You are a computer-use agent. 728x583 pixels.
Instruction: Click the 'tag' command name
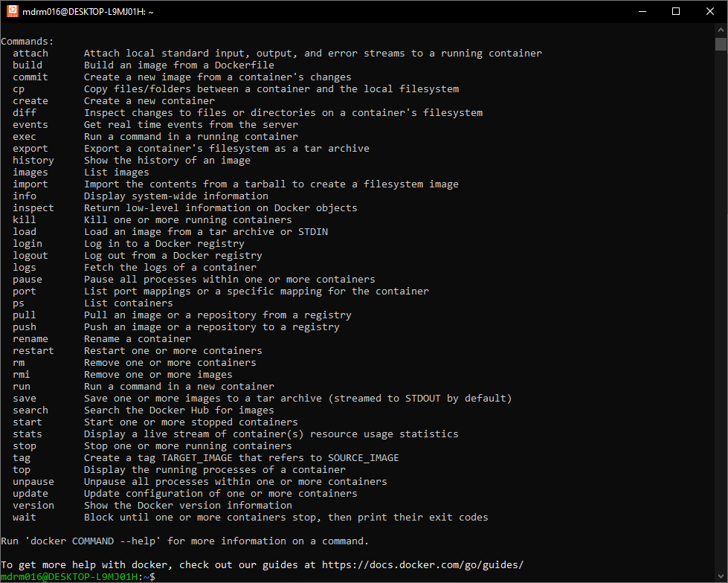click(x=22, y=458)
